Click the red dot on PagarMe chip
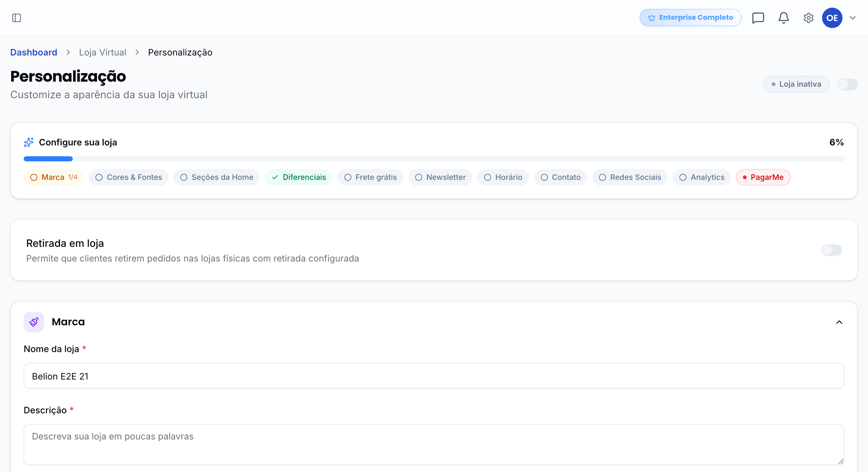The image size is (868, 472). point(745,177)
